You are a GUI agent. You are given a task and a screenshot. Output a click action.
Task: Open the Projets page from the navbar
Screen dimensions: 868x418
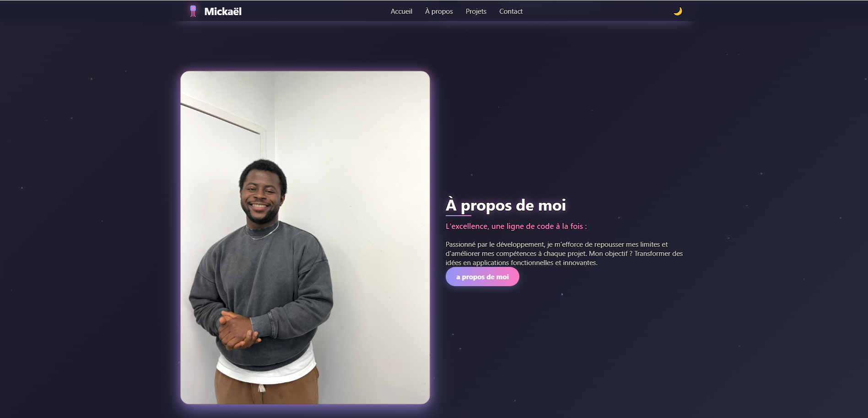point(476,11)
